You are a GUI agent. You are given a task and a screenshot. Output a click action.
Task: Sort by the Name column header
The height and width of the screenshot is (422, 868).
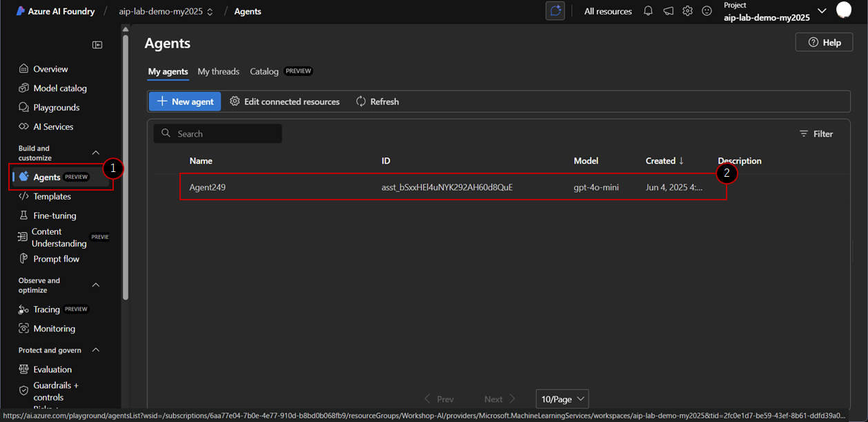(x=201, y=161)
